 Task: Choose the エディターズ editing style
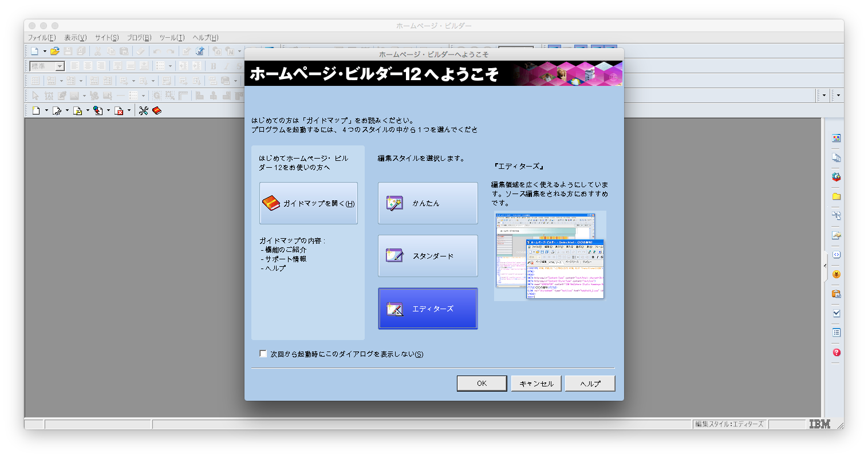click(428, 309)
